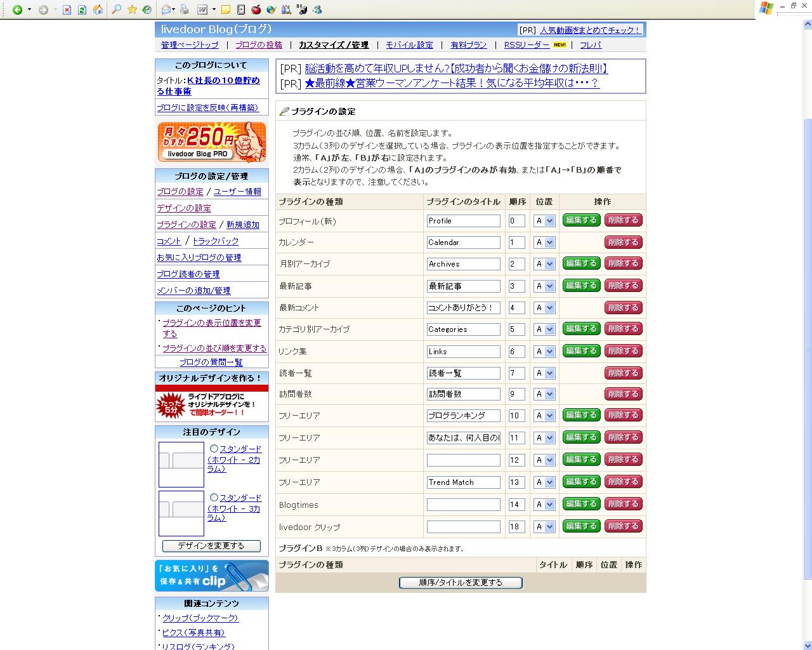Open the History clock icon
812x650 pixels.
pyautogui.click(x=147, y=10)
